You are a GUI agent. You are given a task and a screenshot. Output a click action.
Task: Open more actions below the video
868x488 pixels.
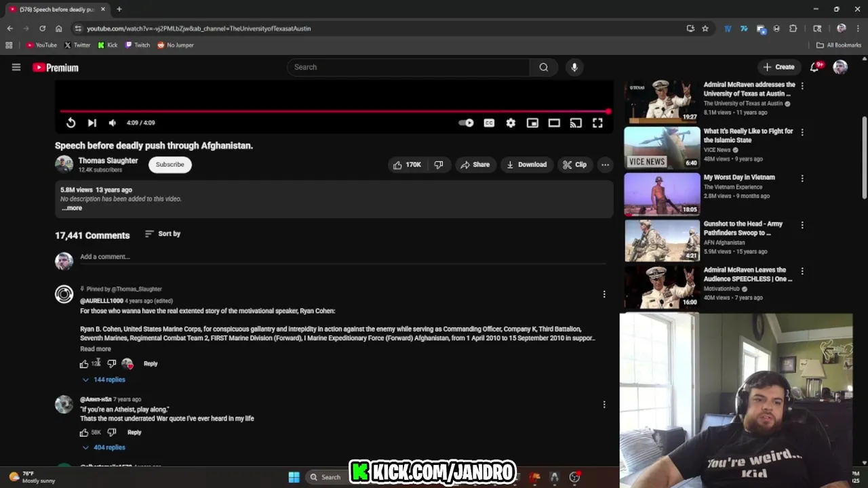click(605, 165)
